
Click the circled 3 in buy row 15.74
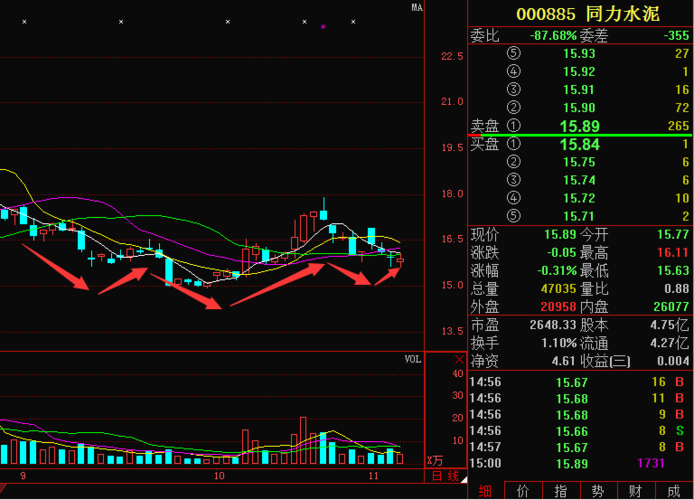pos(513,180)
